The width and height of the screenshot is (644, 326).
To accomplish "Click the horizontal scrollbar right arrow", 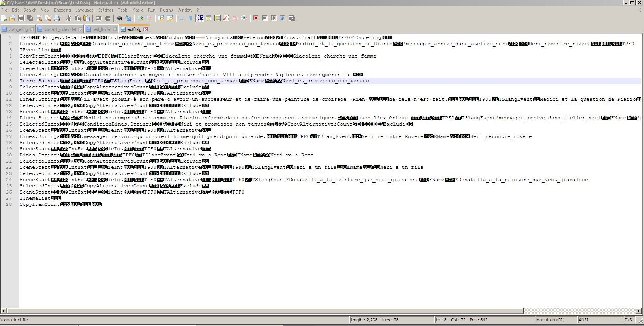I will tap(638, 311).
